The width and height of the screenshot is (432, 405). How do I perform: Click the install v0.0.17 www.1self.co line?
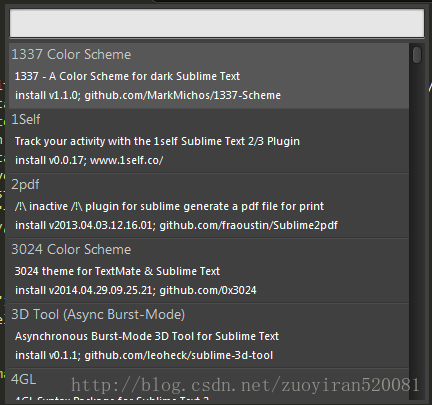(89, 160)
